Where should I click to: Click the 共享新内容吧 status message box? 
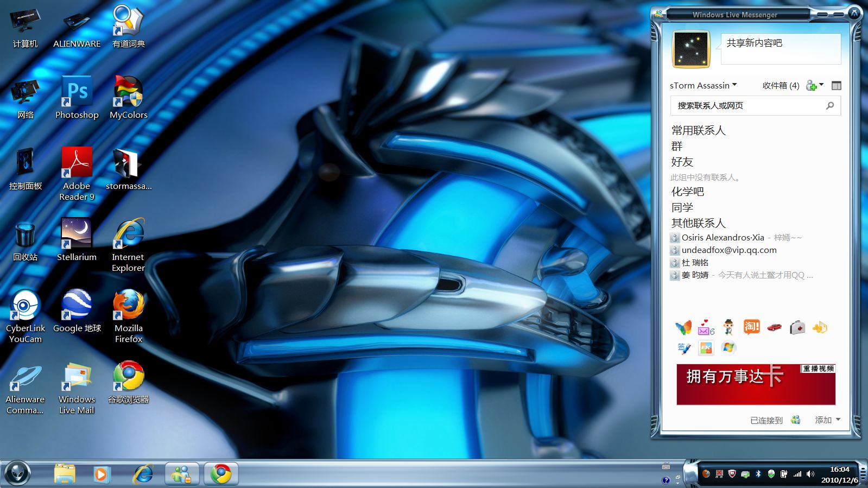click(781, 49)
